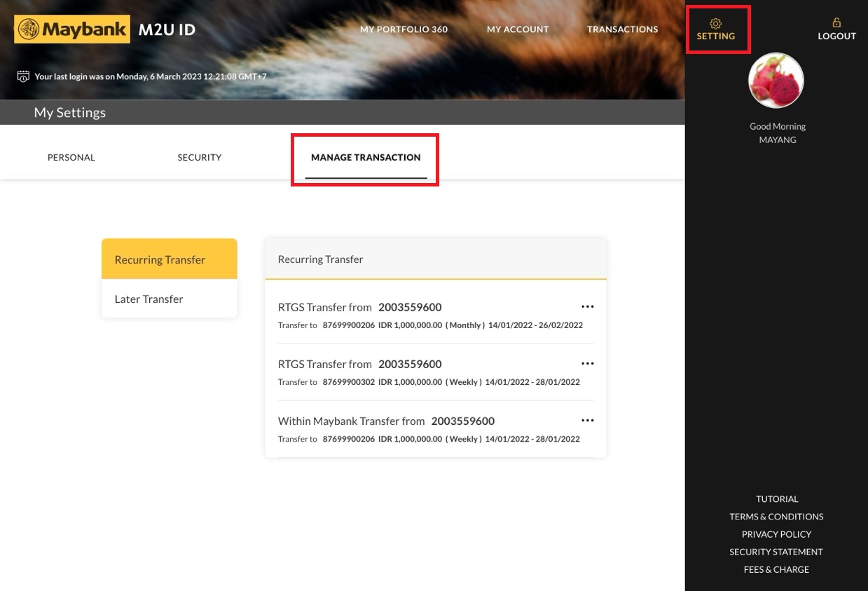Open options for Weekly RTGS transfer

[x=587, y=364]
